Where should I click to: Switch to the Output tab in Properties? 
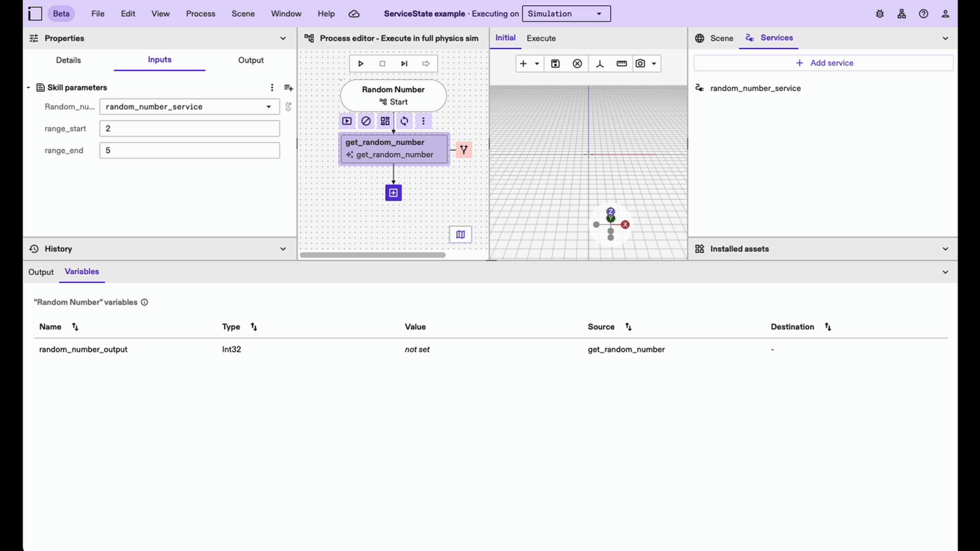click(250, 61)
